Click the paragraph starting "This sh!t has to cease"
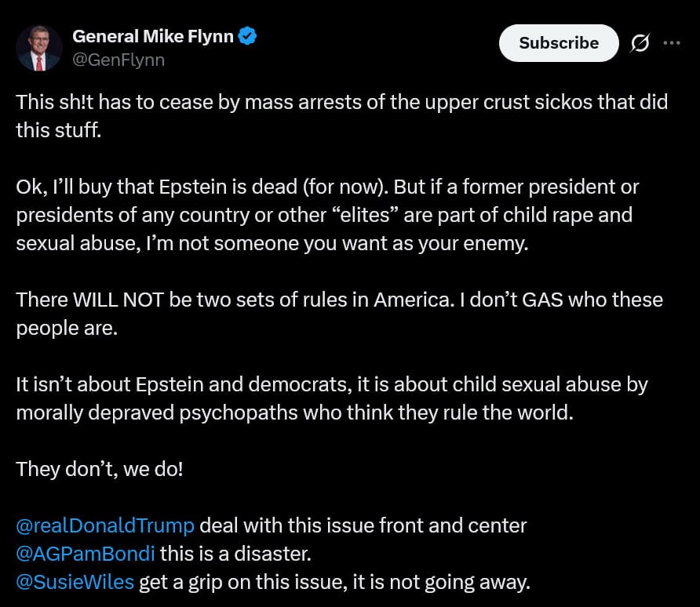This screenshot has height=607, width=700. tap(341, 116)
